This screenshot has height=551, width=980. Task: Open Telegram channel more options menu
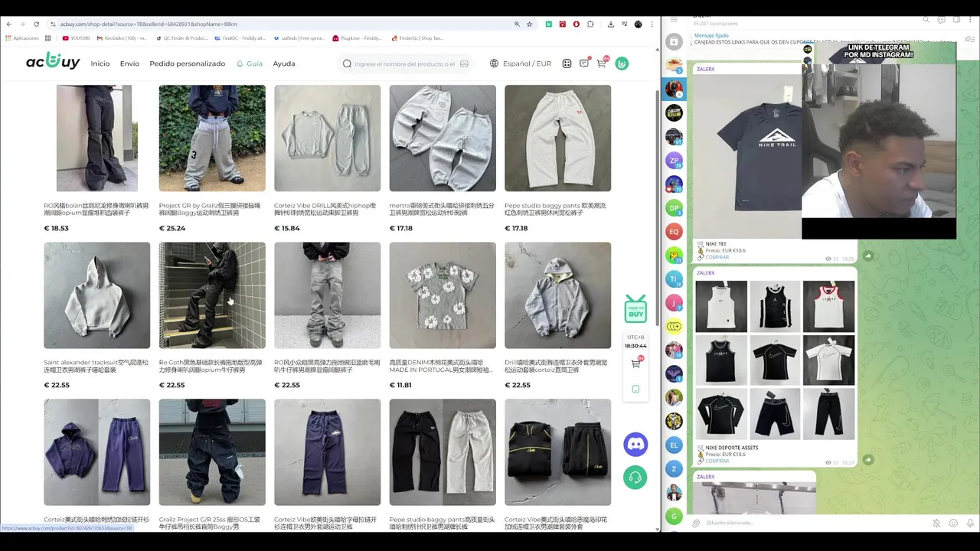click(x=969, y=20)
